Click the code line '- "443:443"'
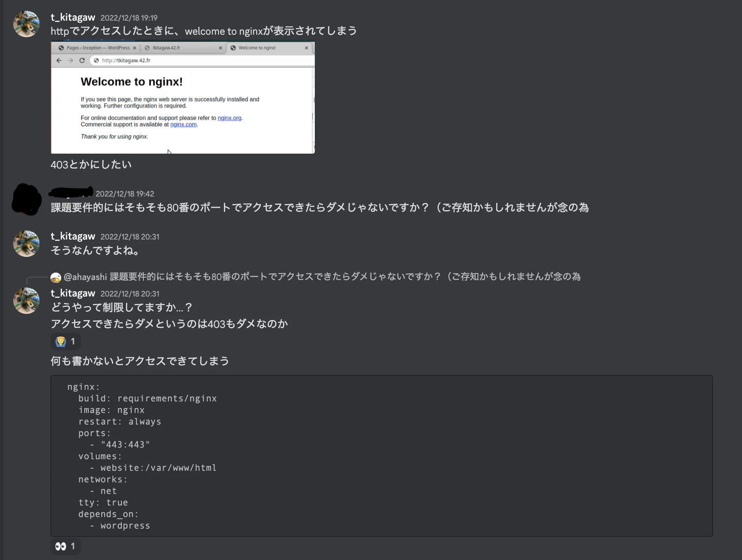Screen dimensions: 742x560 (x=120, y=445)
